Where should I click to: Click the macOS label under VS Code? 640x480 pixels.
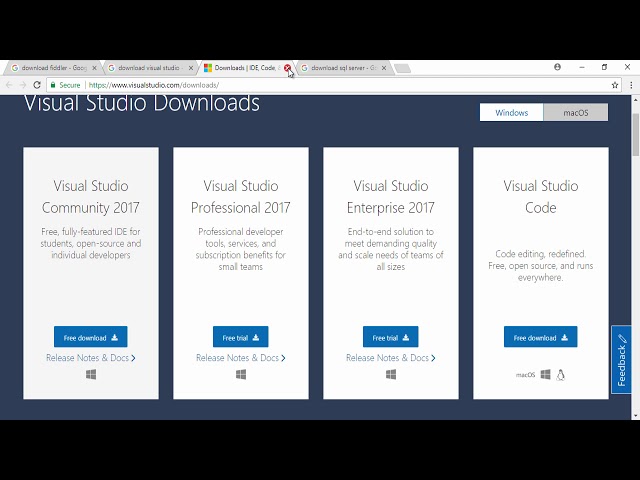[525, 375]
